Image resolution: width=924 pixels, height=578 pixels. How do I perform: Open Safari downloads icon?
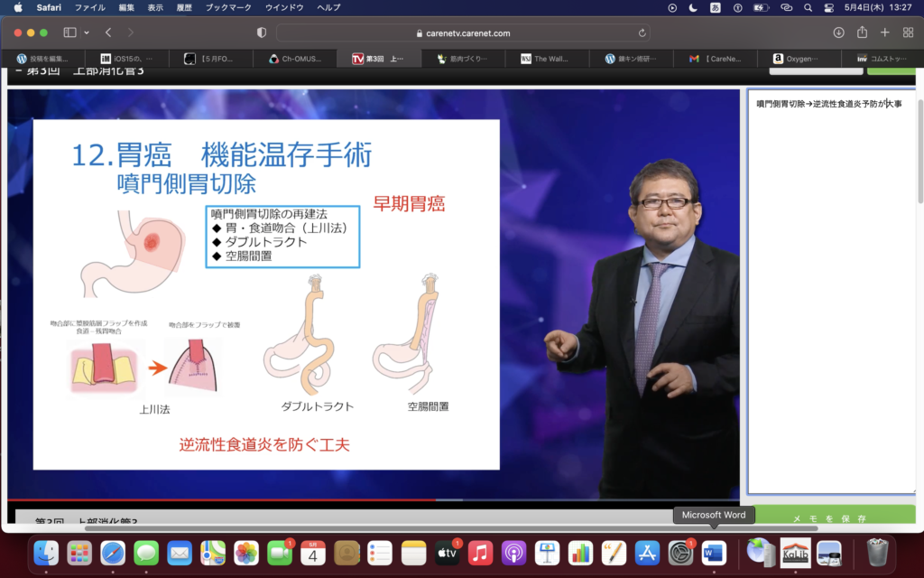click(x=838, y=33)
